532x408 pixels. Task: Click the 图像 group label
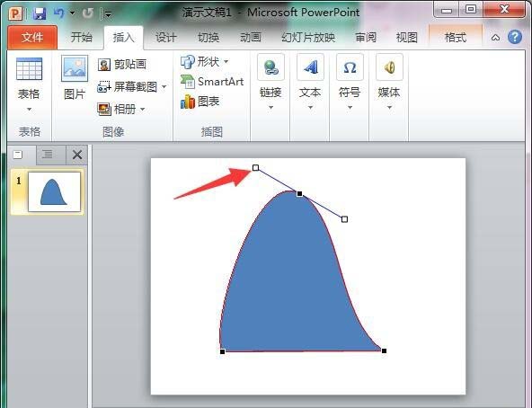coord(113,132)
